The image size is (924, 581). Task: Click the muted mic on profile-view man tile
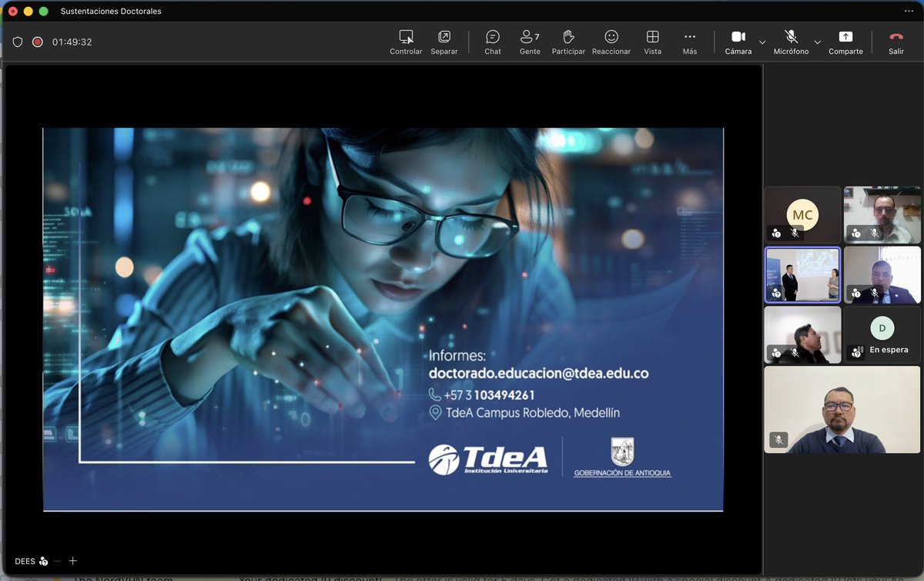coord(795,353)
